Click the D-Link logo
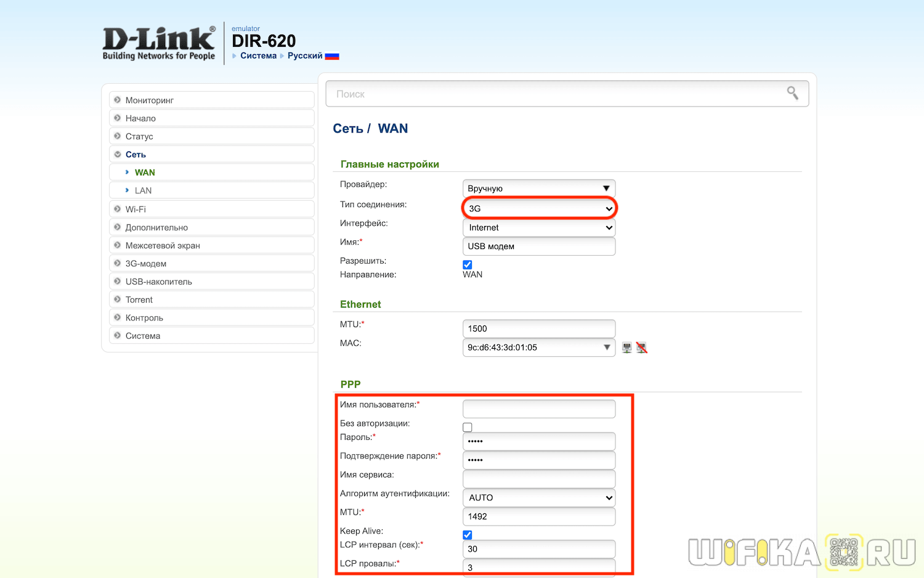Image resolution: width=924 pixels, height=578 pixels. click(159, 43)
